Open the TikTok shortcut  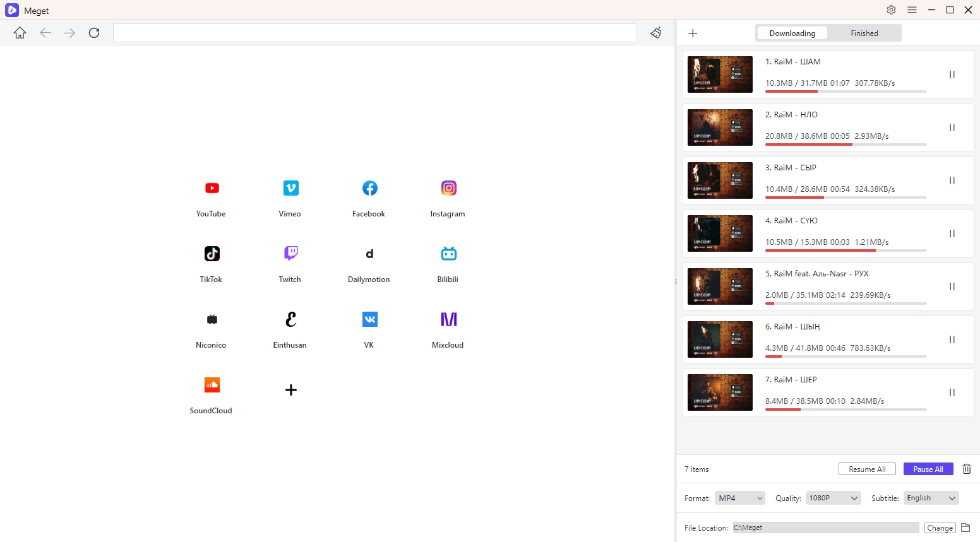point(212,254)
